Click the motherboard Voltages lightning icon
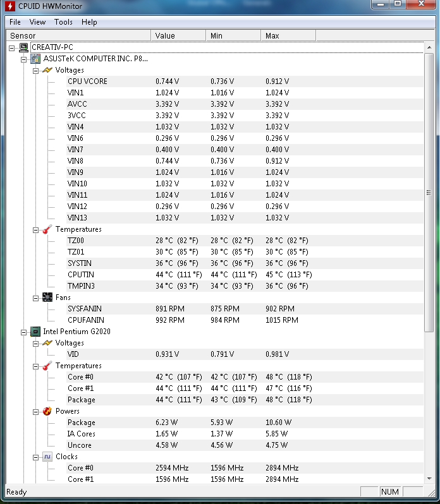The height and width of the screenshot is (504, 440). (x=47, y=70)
